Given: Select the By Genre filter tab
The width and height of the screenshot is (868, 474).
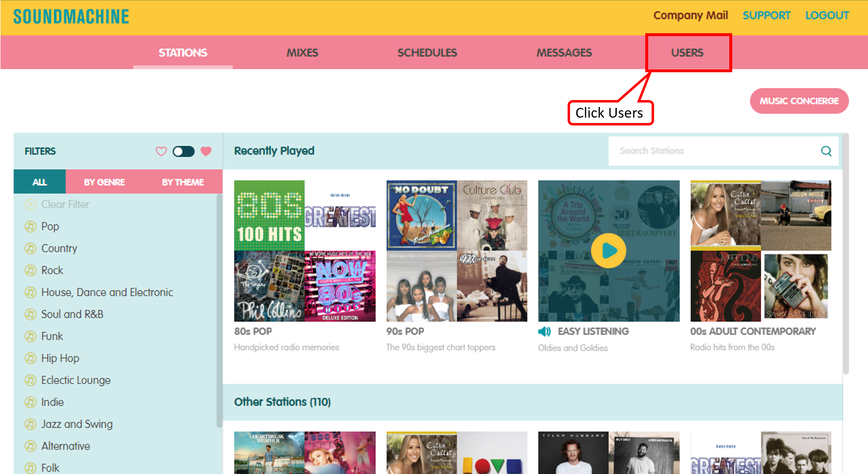Looking at the screenshot, I should coord(105,182).
